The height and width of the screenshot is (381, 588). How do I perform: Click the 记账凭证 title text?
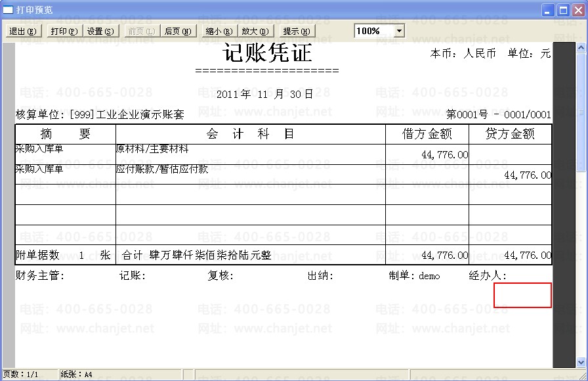267,53
